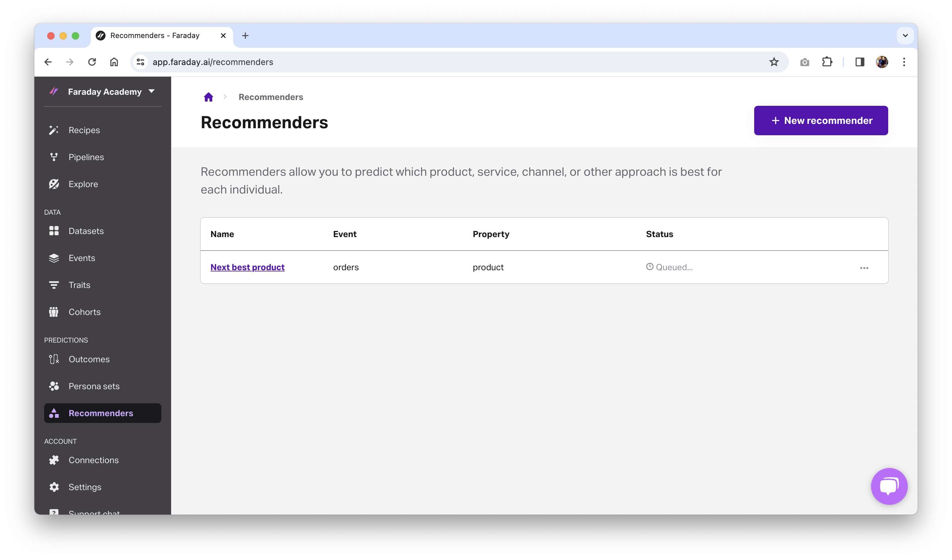Open Events layers icon in sidebar
952x560 pixels.
tap(54, 258)
